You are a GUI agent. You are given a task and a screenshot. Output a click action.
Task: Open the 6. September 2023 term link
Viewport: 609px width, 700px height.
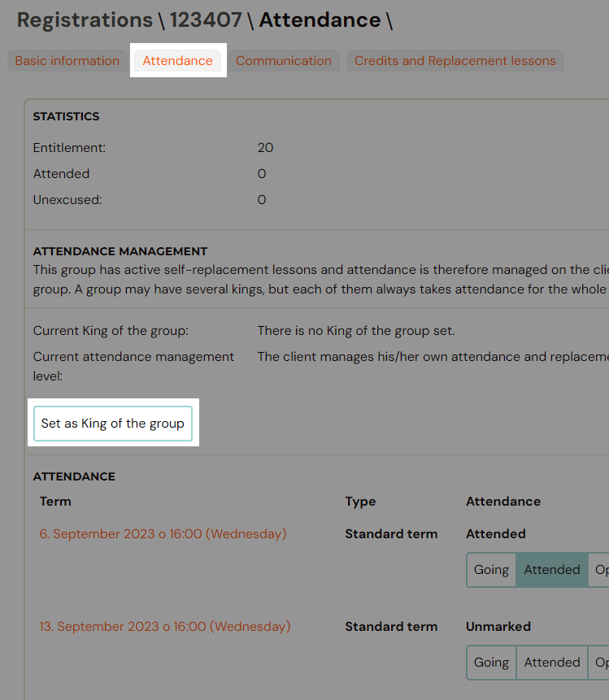coord(163,534)
